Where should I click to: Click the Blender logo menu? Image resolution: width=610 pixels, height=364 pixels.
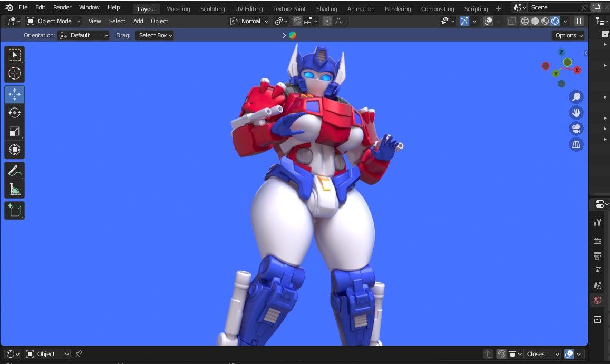pyautogui.click(x=9, y=7)
